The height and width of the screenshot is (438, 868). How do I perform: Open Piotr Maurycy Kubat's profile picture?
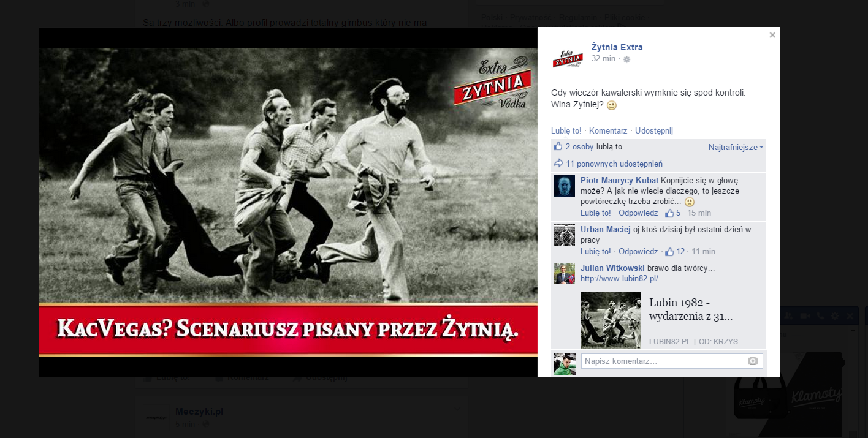click(x=564, y=186)
